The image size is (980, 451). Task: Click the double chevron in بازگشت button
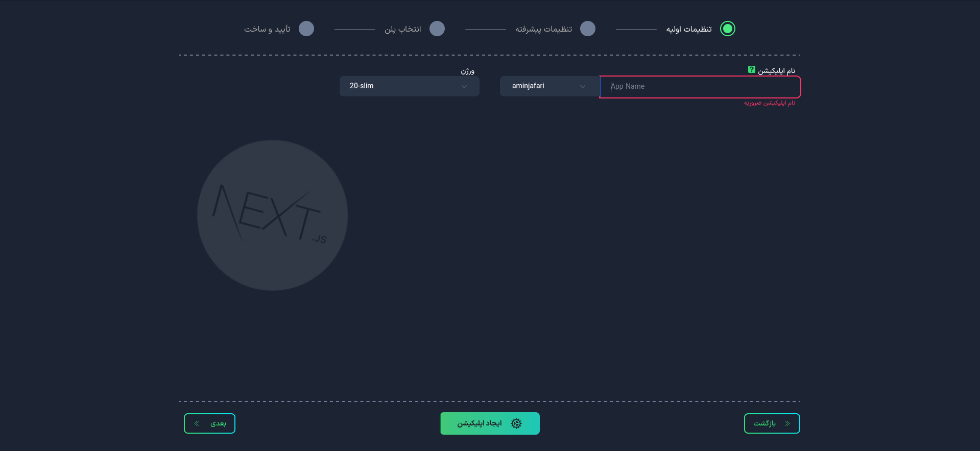point(787,423)
